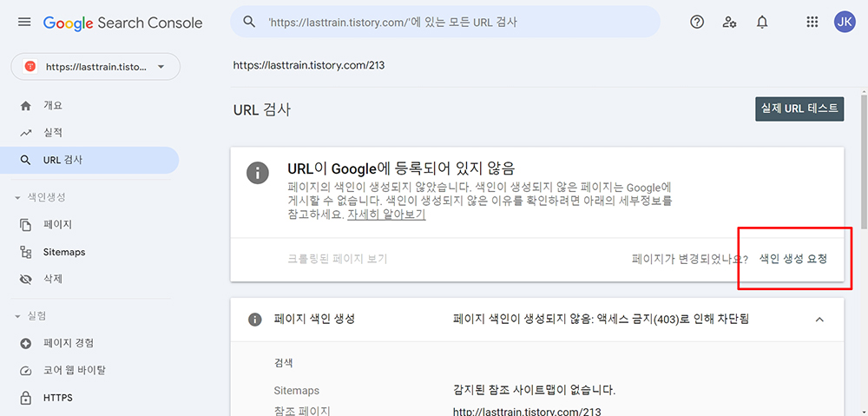Click the Google Search Console logo
This screenshot has width=868, height=416.
point(123,23)
